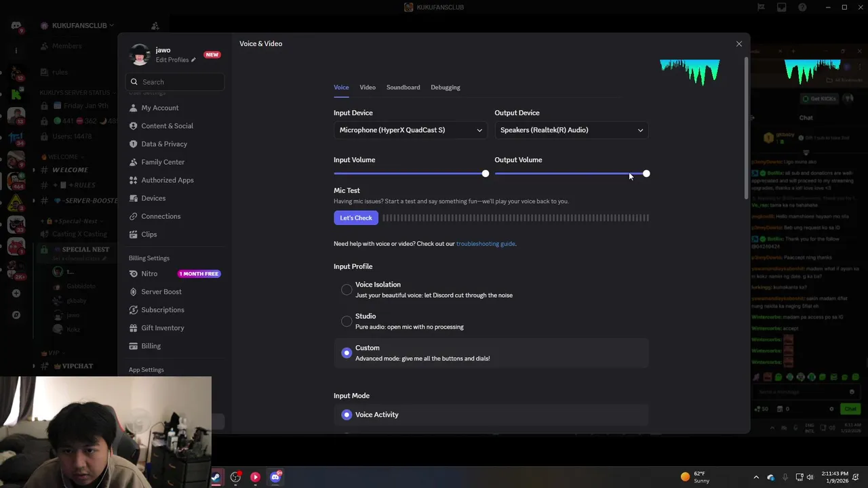Switch to the Soundboard tab
This screenshot has width=868, height=488.
tap(403, 87)
